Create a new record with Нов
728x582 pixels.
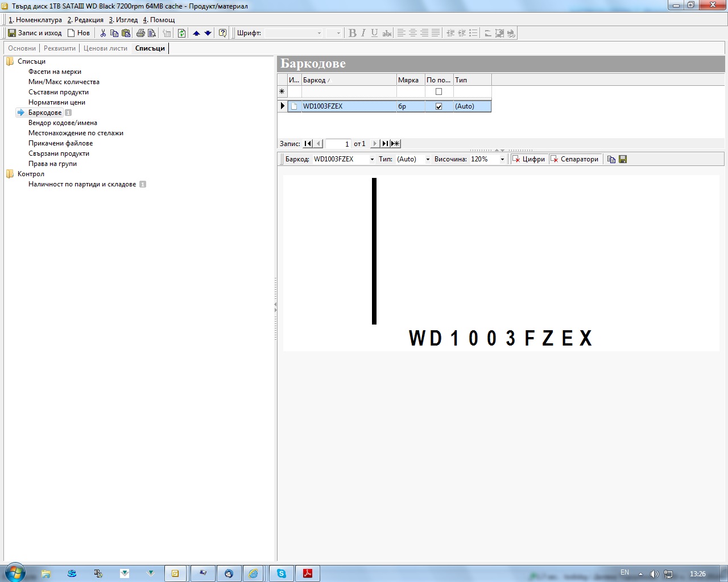[78, 33]
